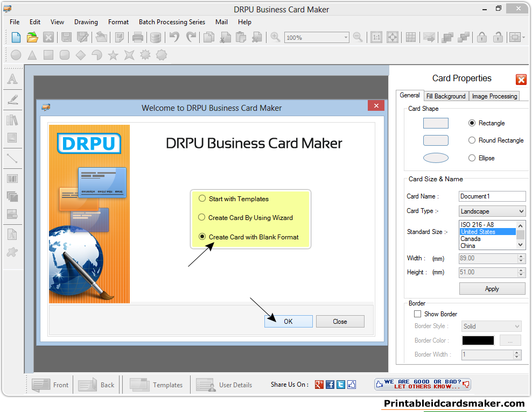Select the Diamond shape drawing tool
532x412 pixels.
[81, 55]
